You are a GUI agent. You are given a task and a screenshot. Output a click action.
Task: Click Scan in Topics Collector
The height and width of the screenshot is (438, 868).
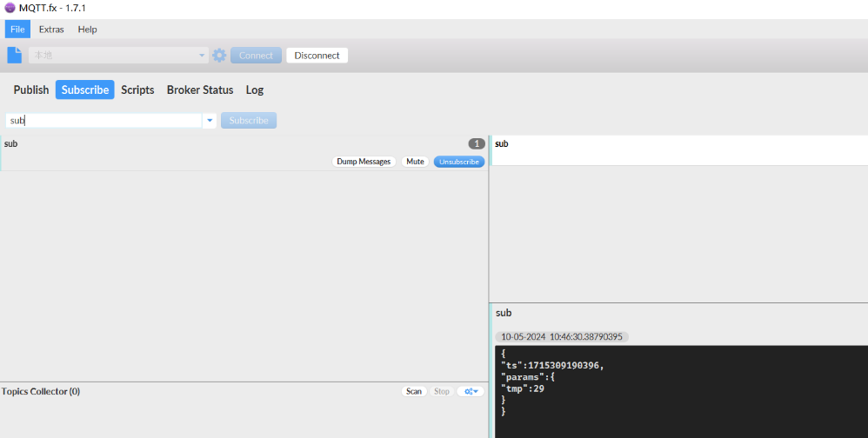pos(414,392)
